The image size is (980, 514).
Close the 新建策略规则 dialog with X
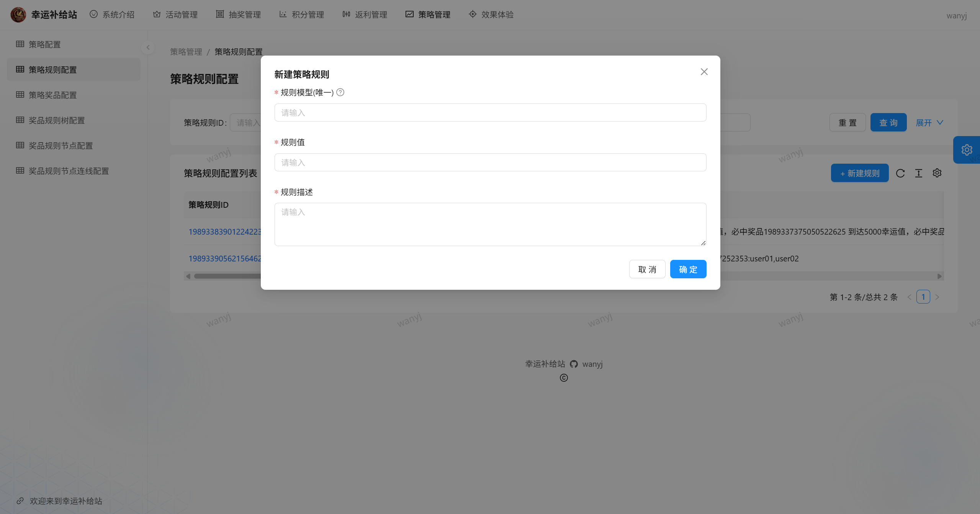pos(704,72)
